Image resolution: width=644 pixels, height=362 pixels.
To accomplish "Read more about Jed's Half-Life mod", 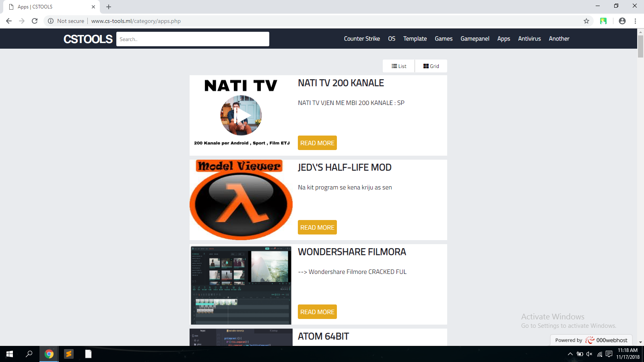I will [317, 227].
